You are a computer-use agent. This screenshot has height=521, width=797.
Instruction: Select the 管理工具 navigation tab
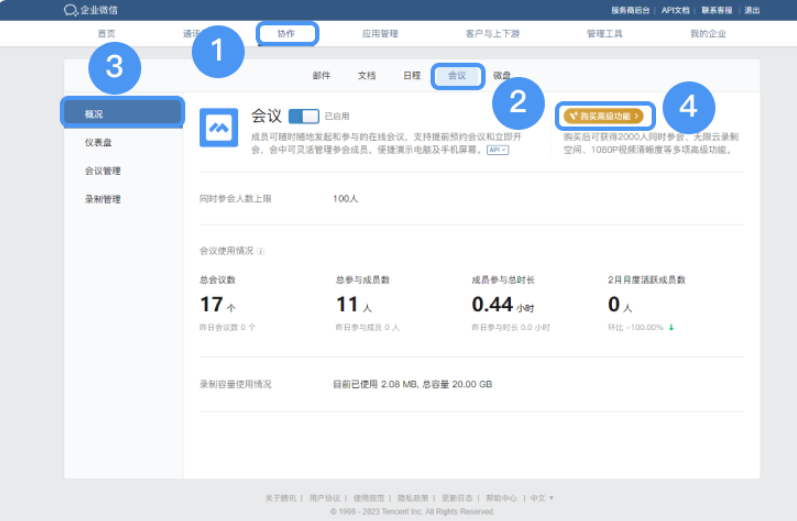(604, 33)
